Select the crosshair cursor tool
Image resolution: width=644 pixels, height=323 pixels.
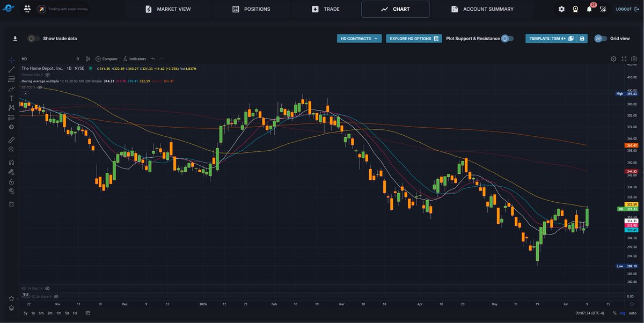(x=11, y=59)
